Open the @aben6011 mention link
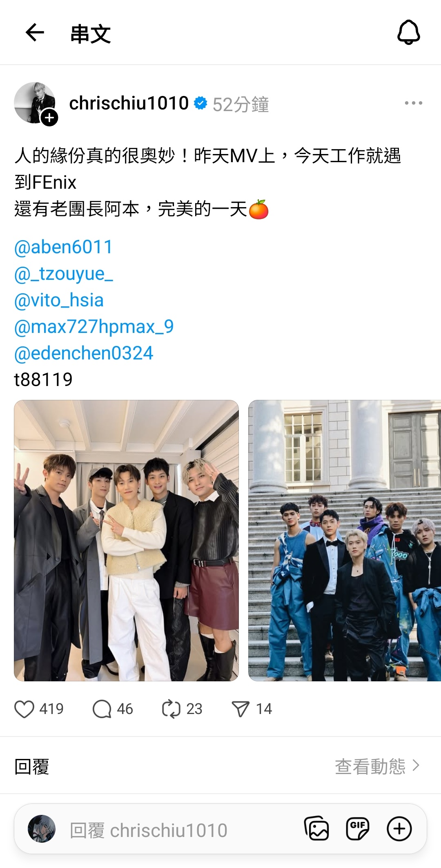This screenshot has width=441, height=868. [63, 247]
